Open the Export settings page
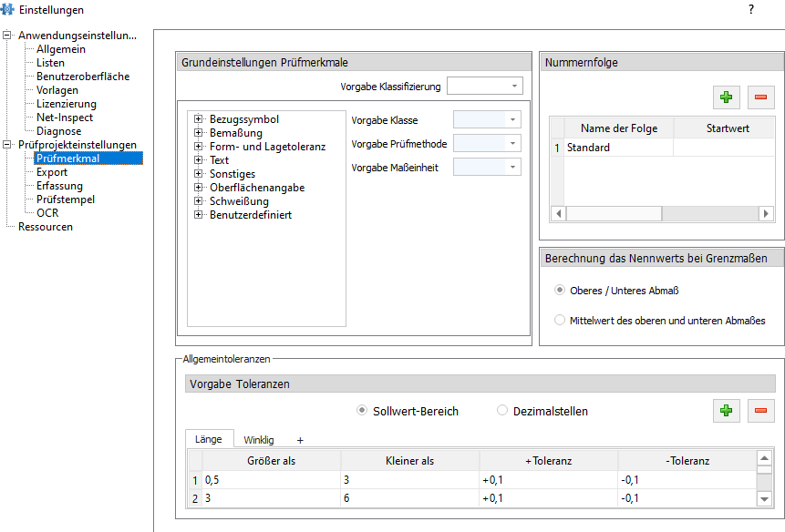Image resolution: width=785 pixels, height=532 pixels. point(52,172)
